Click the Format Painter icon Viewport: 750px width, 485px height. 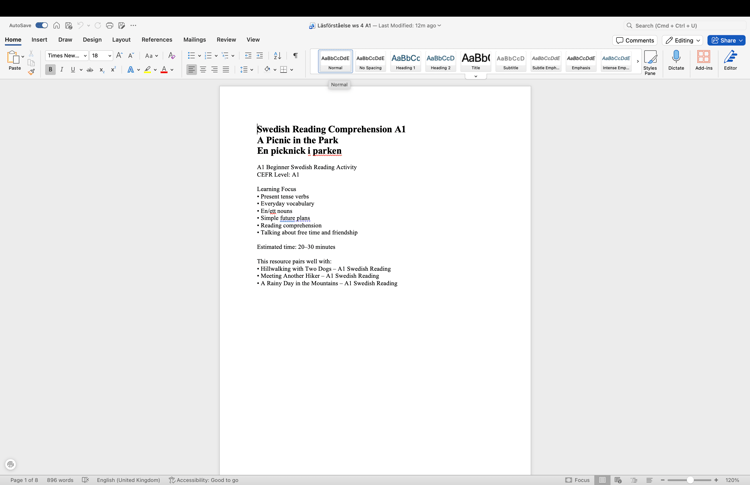(31, 72)
